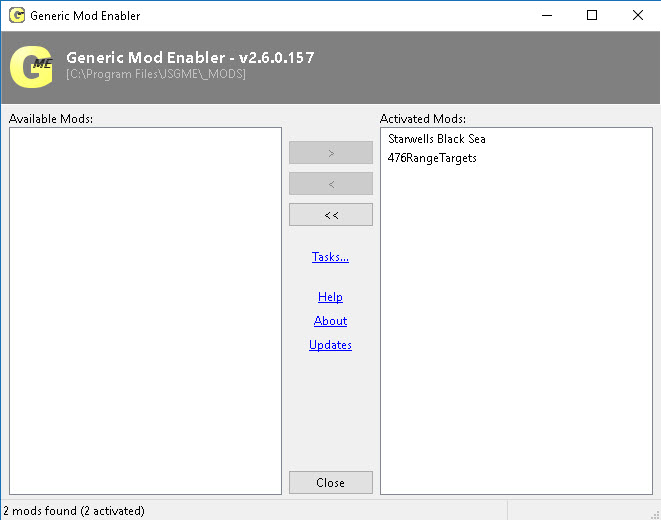The width and height of the screenshot is (661, 520).
Task: Click the enable mod '>' button
Action: pos(331,153)
